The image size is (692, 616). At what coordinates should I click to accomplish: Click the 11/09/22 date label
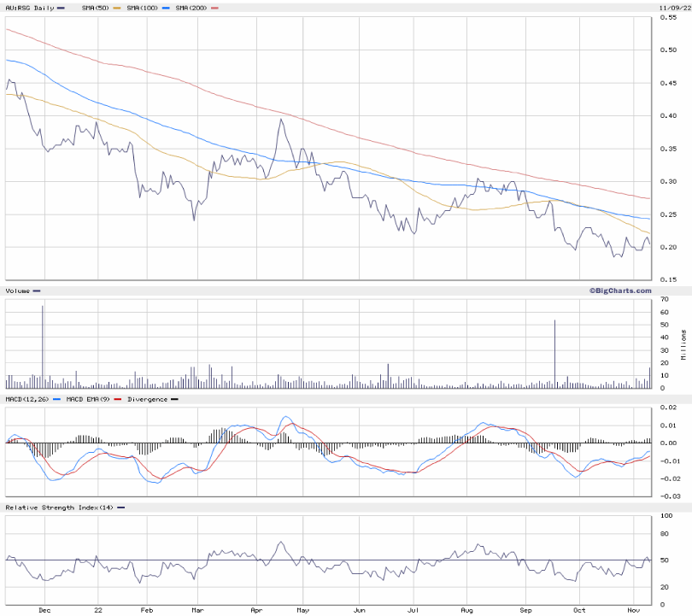coord(672,8)
